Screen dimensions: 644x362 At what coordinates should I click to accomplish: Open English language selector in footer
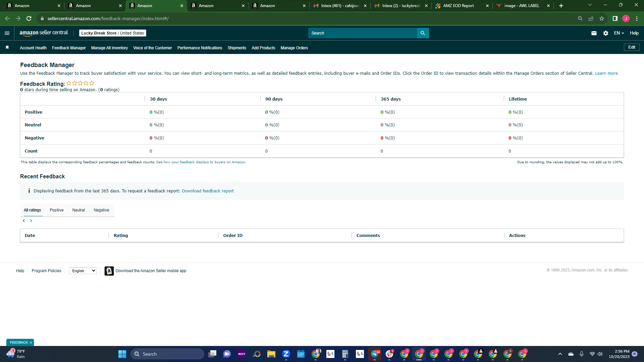pyautogui.click(x=83, y=271)
